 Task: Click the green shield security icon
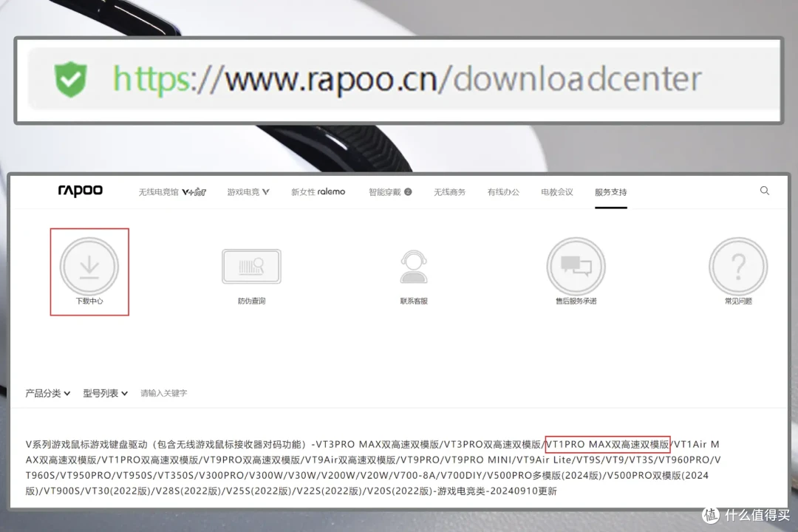[71, 79]
